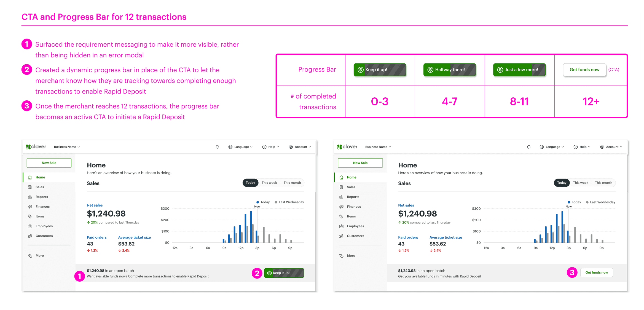The width and height of the screenshot is (644, 310).
Task: Open notifications bell in left dashboard
Action: pyautogui.click(x=217, y=147)
